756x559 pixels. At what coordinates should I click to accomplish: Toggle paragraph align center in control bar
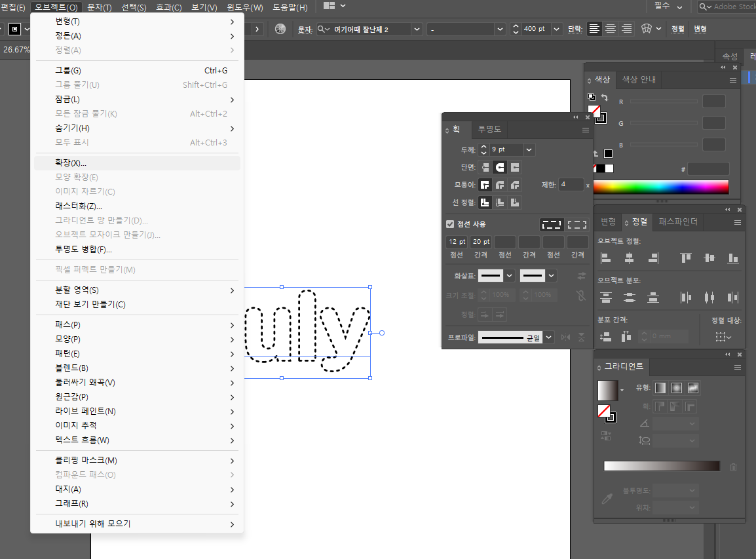(x=611, y=29)
